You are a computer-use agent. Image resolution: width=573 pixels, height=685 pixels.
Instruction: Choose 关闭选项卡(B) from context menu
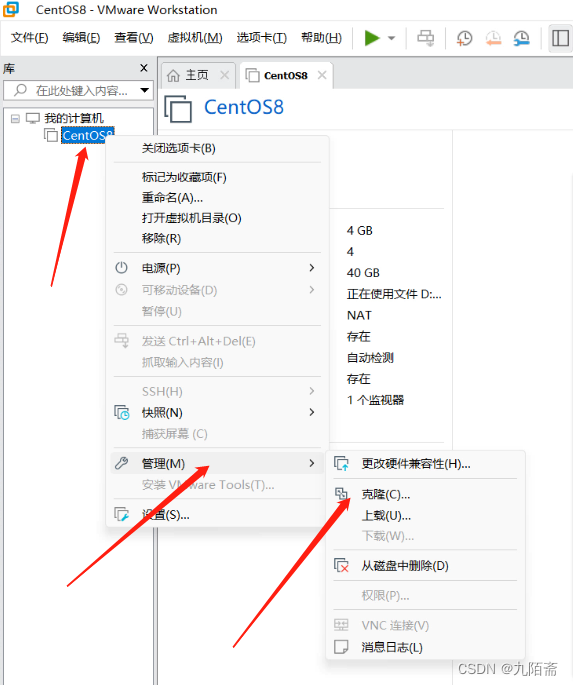coord(217,148)
